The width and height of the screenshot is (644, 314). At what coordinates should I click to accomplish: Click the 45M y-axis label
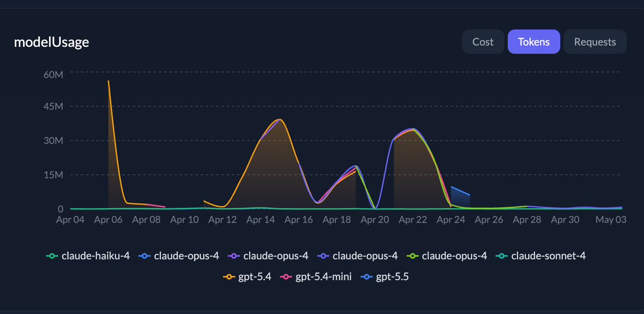pos(53,106)
